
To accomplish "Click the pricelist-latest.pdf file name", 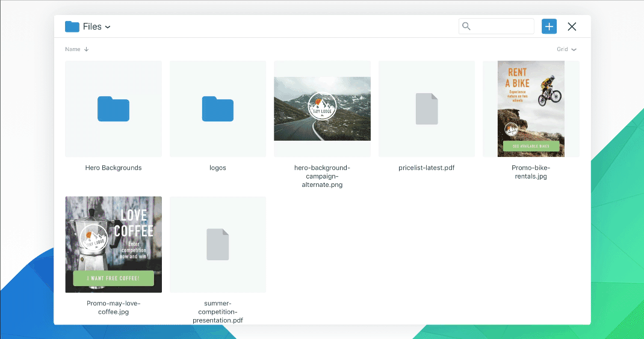I will 426,168.
